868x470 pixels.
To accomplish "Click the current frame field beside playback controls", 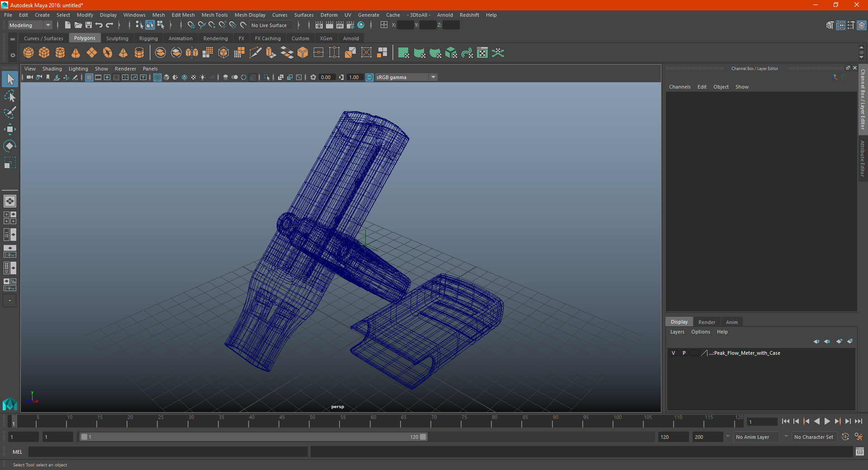I will pyautogui.click(x=762, y=422).
